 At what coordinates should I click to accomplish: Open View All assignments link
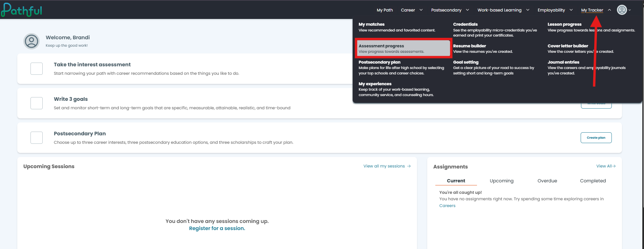tap(606, 166)
